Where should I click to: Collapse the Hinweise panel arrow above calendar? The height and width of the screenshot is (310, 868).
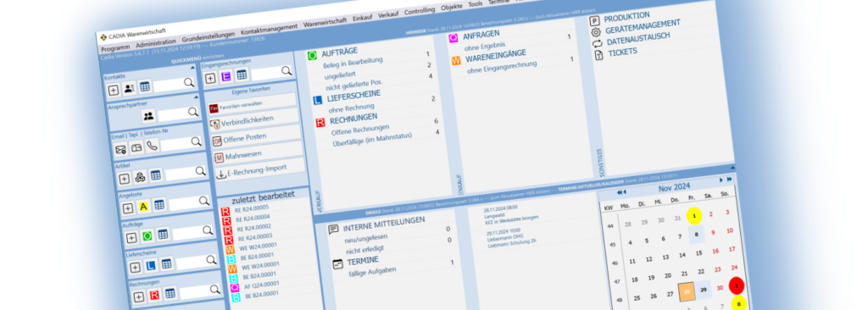(732, 167)
